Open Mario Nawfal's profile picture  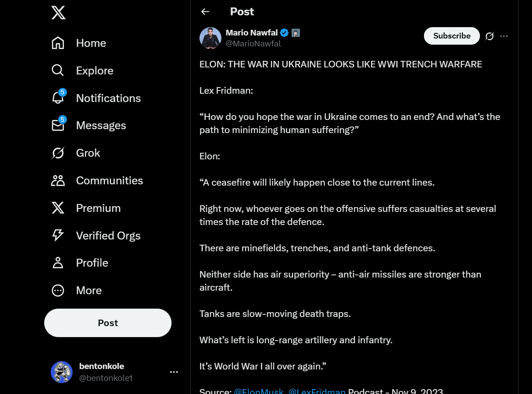(x=210, y=38)
